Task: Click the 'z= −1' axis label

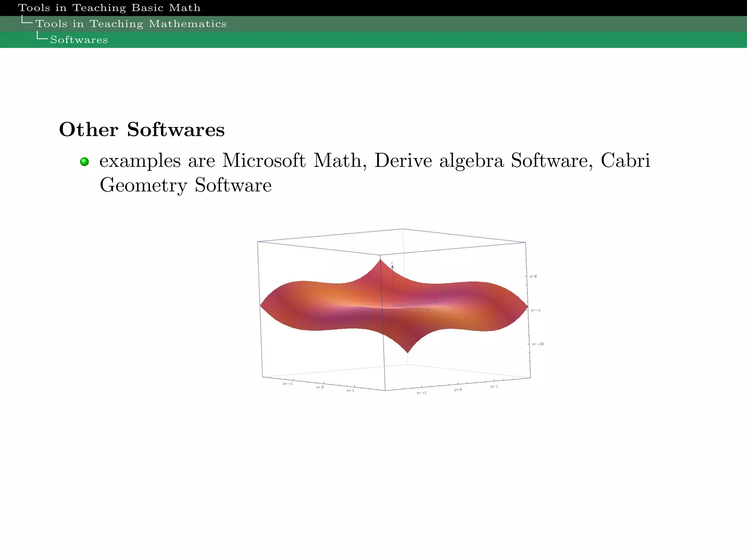Action: pos(535,310)
